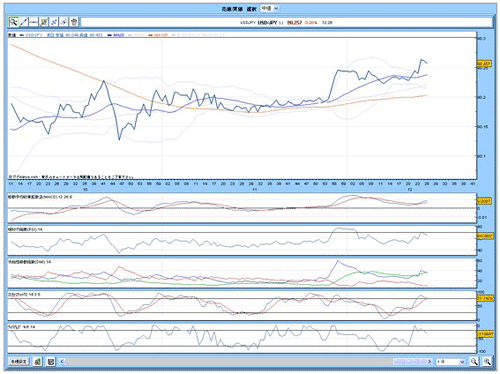Toggle the MA20 legend entry
Viewport: 500px width, 374px height.
pos(116,35)
